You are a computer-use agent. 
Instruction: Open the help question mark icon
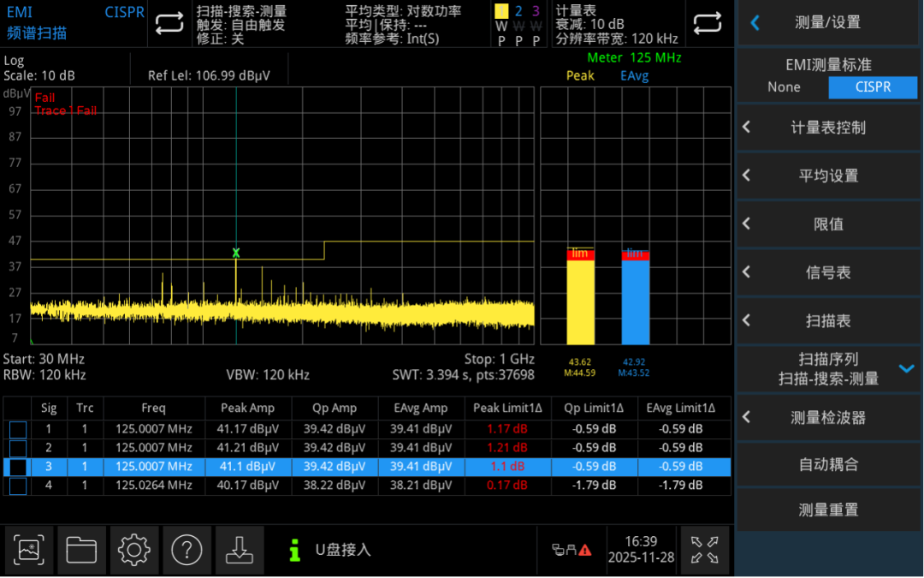pos(187,550)
